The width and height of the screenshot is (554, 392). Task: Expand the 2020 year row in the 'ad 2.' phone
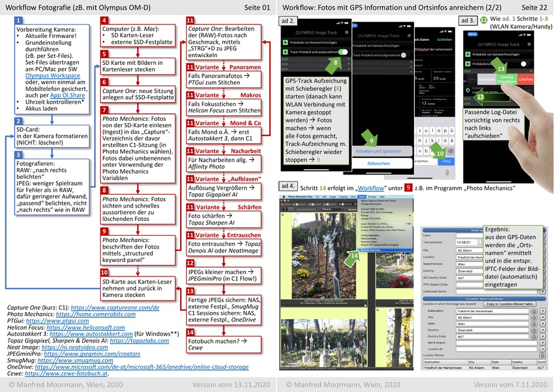[x=315, y=60]
